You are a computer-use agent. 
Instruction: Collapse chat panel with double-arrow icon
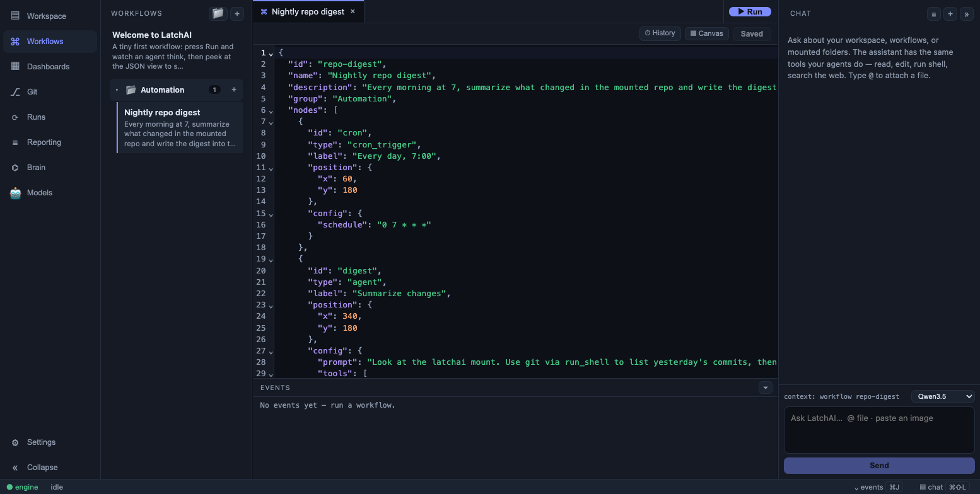point(966,13)
